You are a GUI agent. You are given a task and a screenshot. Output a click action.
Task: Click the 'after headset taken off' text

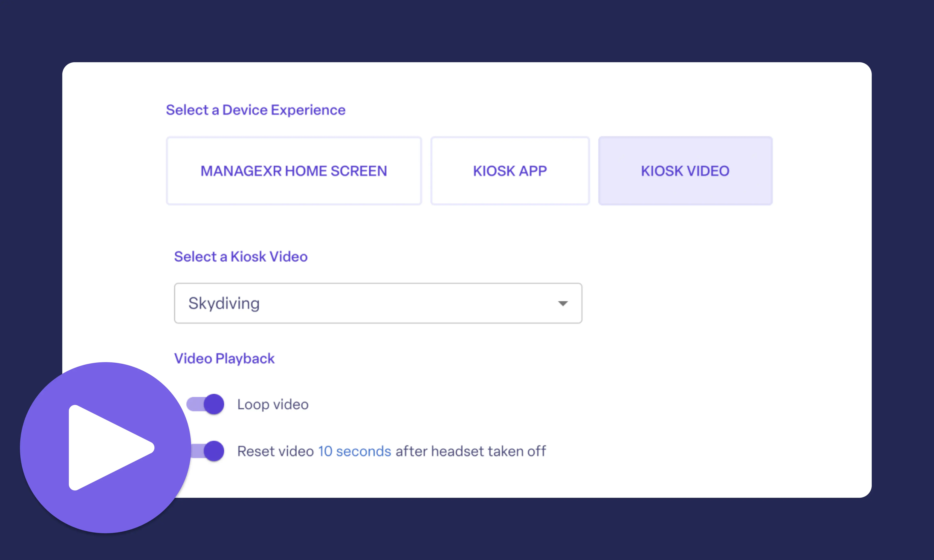coord(471,451)
